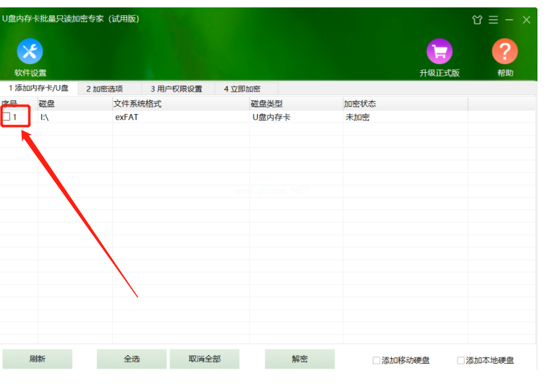
Task: Click the 升级正式版 shopping cart icon
Action: (x=440, y=52)
